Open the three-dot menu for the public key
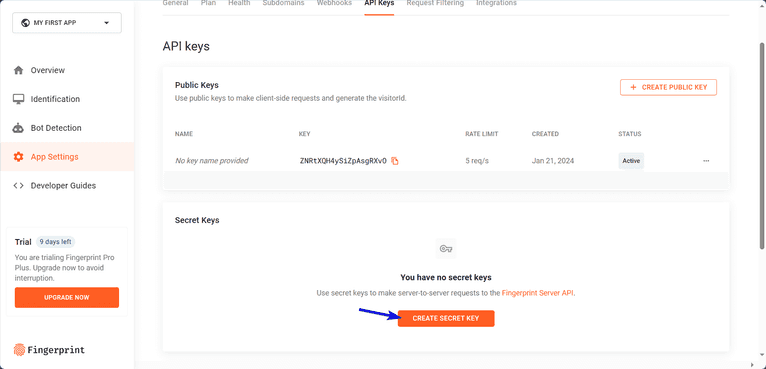 pos(706,161)
